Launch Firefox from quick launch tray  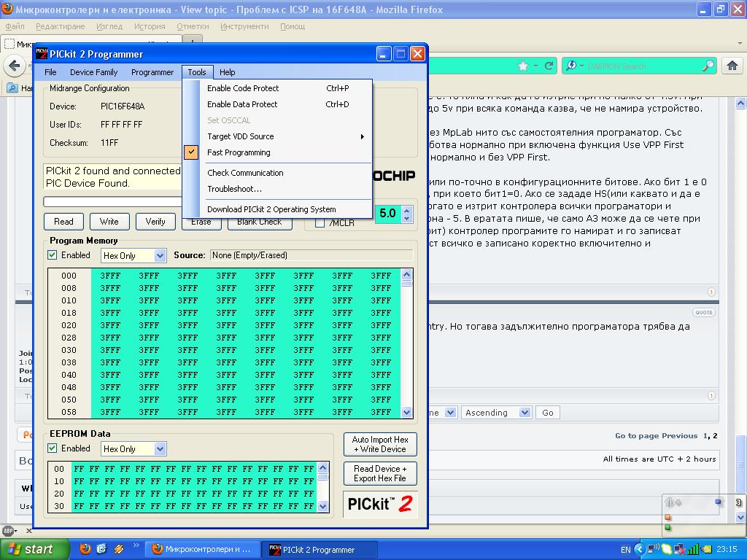pos(85,549)
